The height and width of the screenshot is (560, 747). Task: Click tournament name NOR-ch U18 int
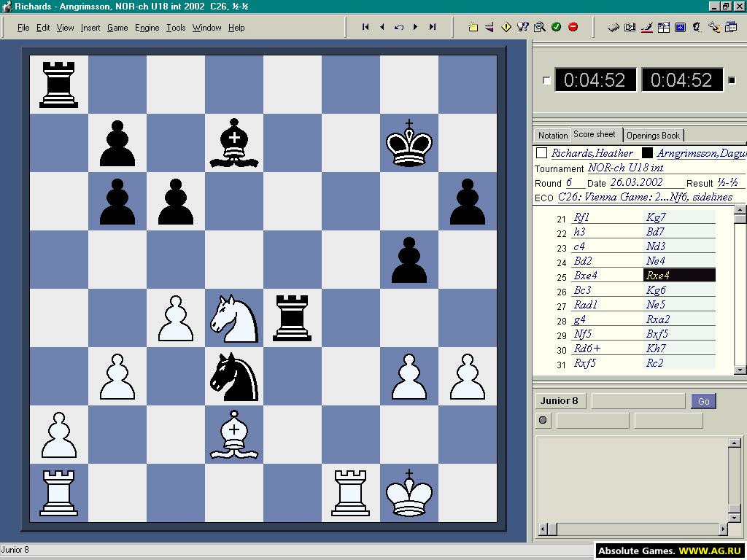[x=625, y=168]
